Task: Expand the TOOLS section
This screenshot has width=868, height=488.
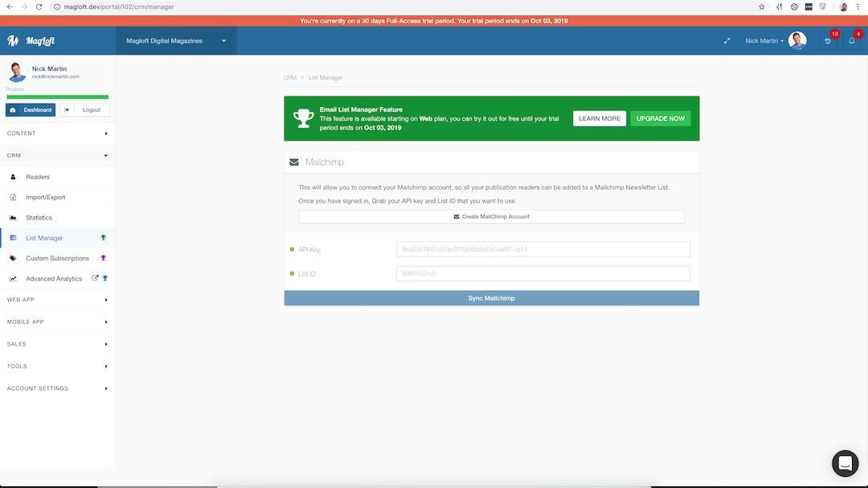Action: tap(58, 366)
